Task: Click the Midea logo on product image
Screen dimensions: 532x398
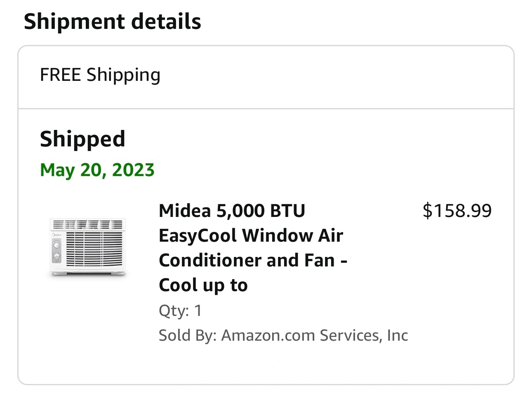Action: coord(57,235)
